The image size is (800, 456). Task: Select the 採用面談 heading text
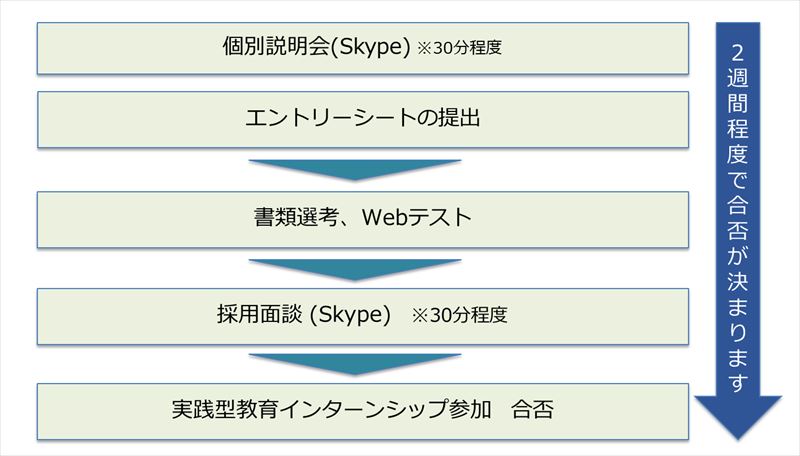(259, 314)
